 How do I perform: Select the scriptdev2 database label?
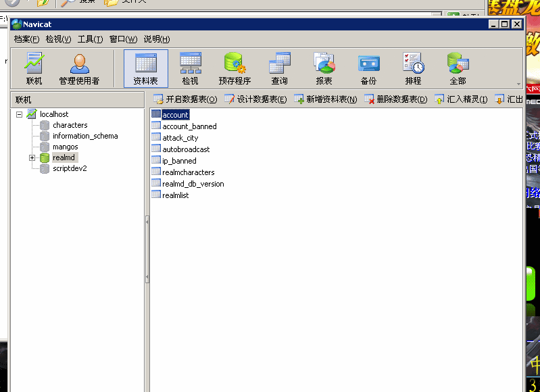[x=70, y=168]
